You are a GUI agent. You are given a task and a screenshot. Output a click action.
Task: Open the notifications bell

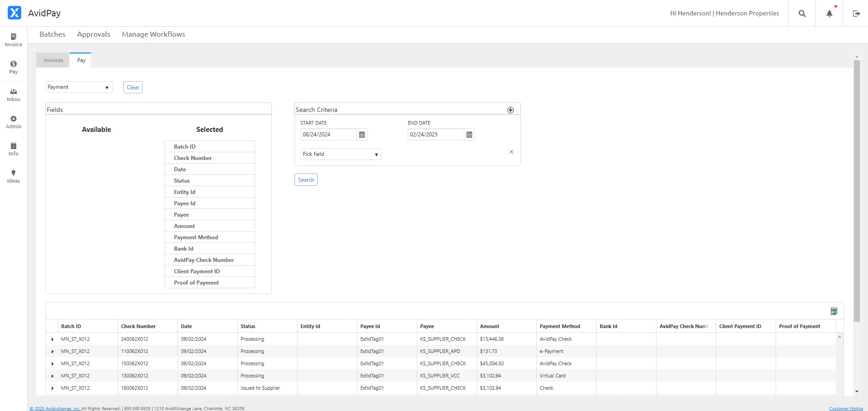tap(829, 14)
